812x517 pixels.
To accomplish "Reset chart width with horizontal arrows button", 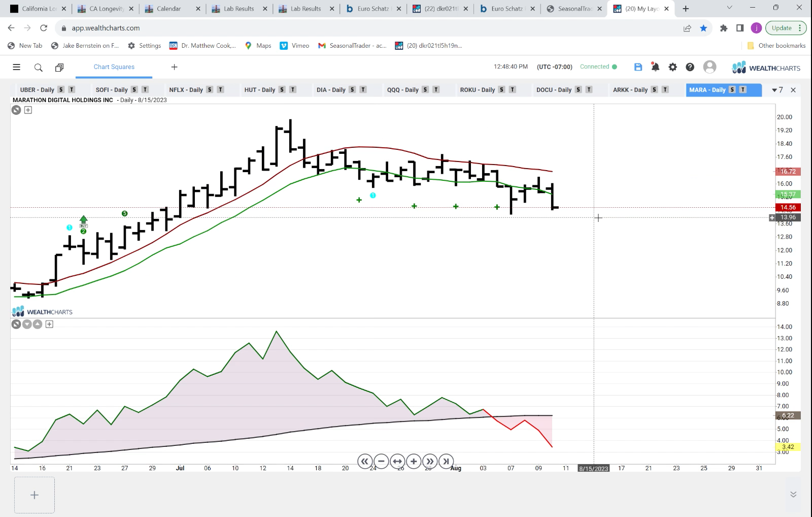I will 397,461.
